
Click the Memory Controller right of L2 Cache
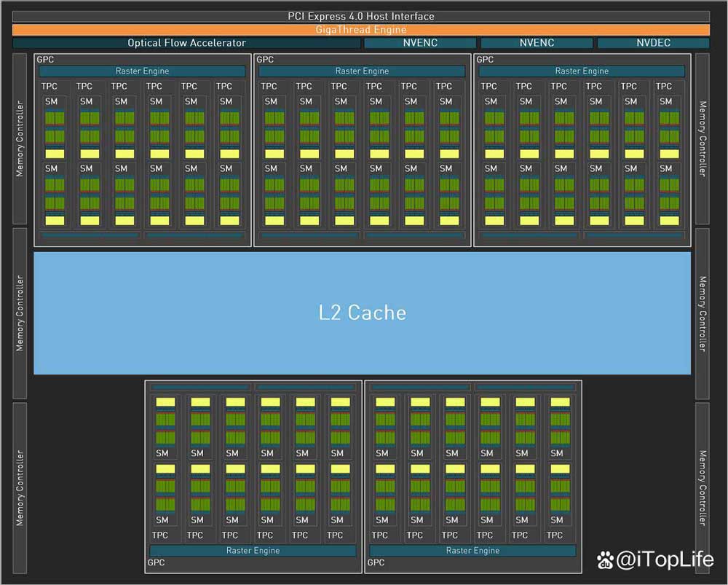click(703, 314)
